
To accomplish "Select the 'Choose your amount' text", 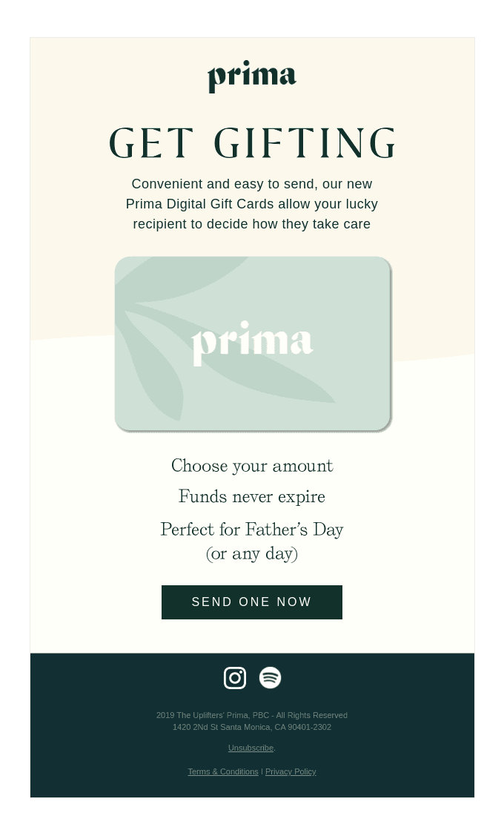I will click(252, 466).
